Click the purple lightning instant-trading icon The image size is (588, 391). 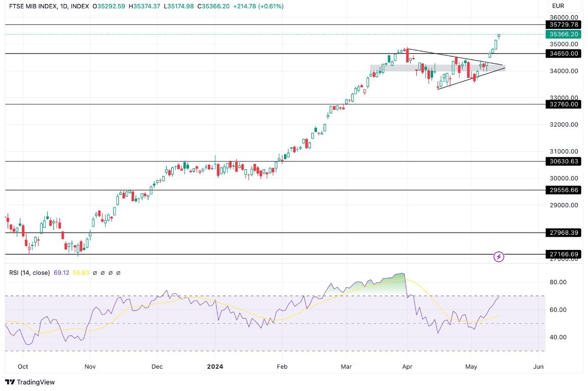tap(499, 257)
